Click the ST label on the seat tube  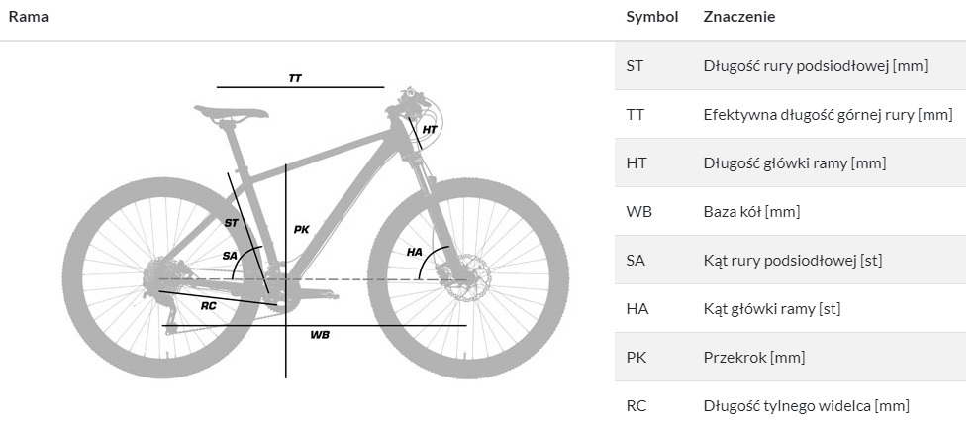pyautogui.click(x=231, y=223)
